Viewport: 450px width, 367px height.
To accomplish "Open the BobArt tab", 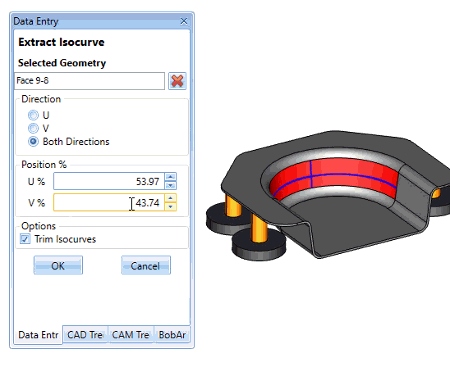I will click(x=172, y=334).
